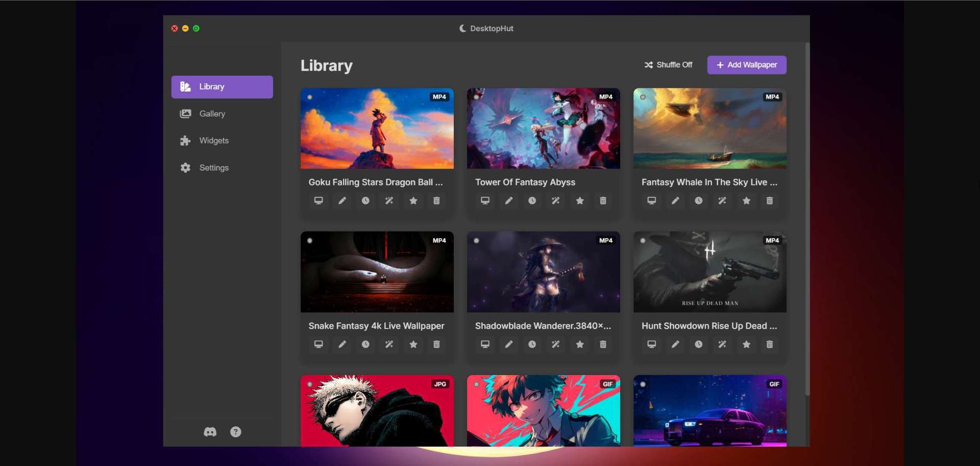Click the moon icon beside DesktopHut title
980x466 pixels.
(462, 28)
